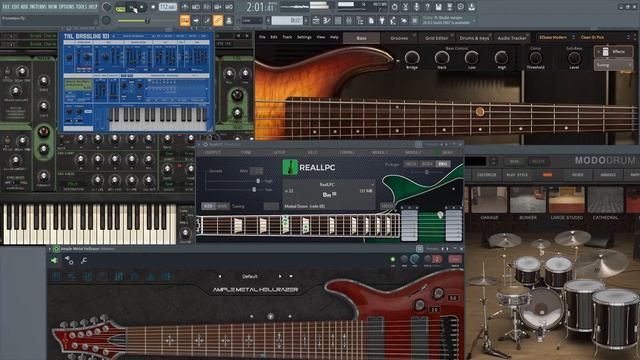This screenshot has width=640, height=360.
Task: Expand the Tuning dropdown in bass plugin
Action: (x=613, y=65)
